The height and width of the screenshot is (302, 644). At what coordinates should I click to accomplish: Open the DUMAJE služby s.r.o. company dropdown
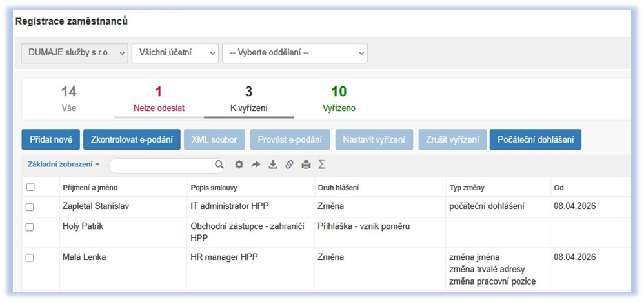coord(75,53)
